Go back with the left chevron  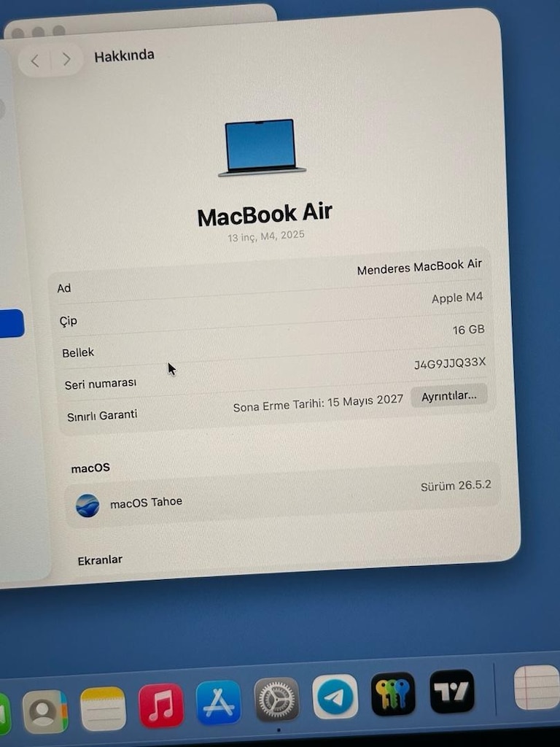35,61
